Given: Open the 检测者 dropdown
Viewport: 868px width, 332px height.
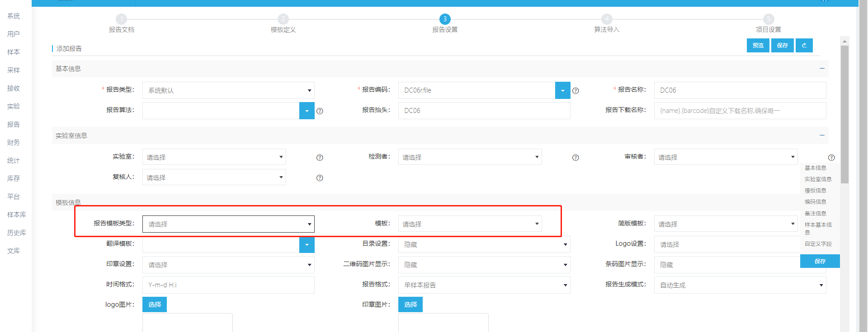Looking at the screenshot, I should point(470,157).
